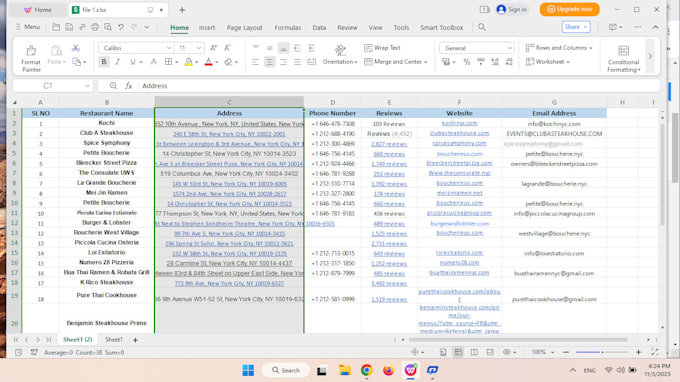Click the Conditional Formatting icon
The height and width of the screenshot is (382, 680).
point(624,51)
